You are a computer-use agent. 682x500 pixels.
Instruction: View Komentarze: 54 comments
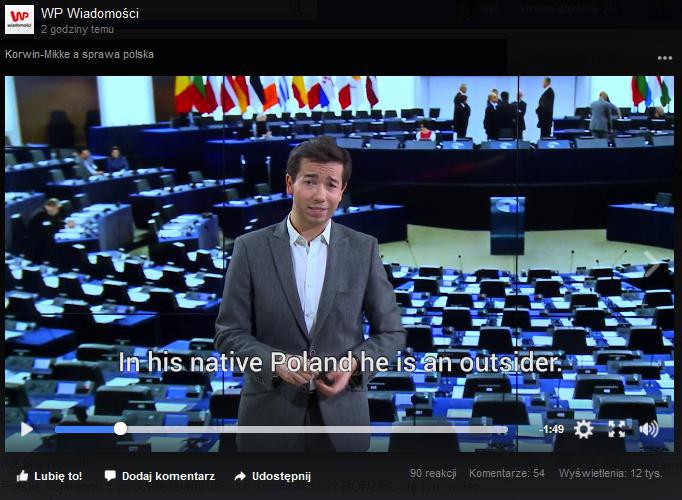pos(506,473)
